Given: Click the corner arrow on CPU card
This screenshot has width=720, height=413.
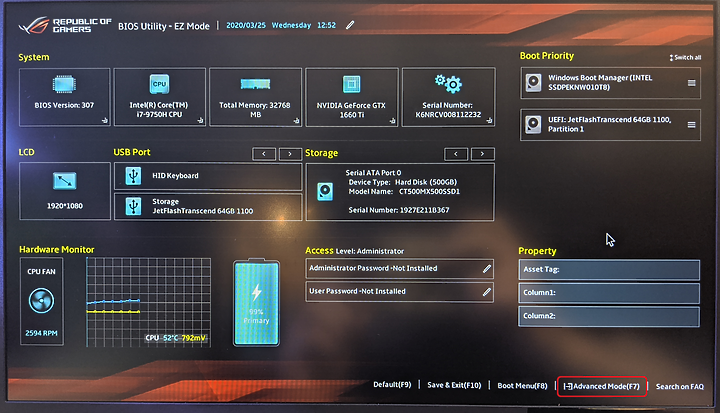Looking at the screenshot, I should click(x=200, y=120).
